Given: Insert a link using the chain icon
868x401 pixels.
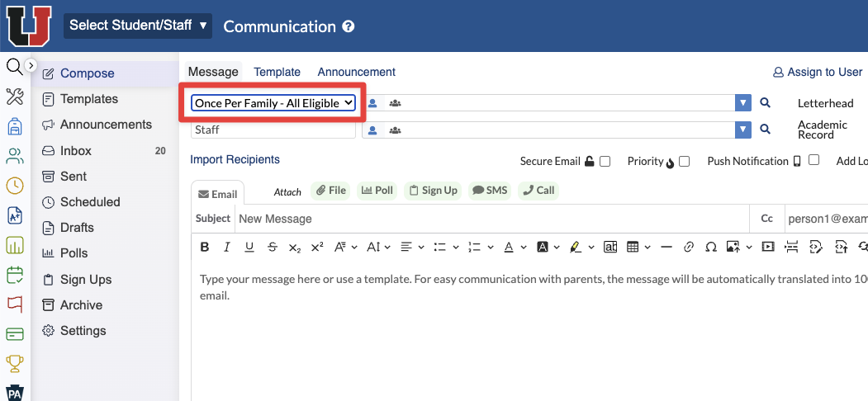Looking at the screenshot, I should pos(689,247).
